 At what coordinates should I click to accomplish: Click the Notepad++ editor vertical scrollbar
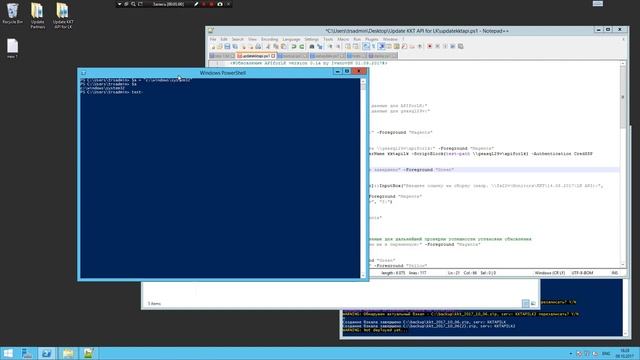point(623,164)
